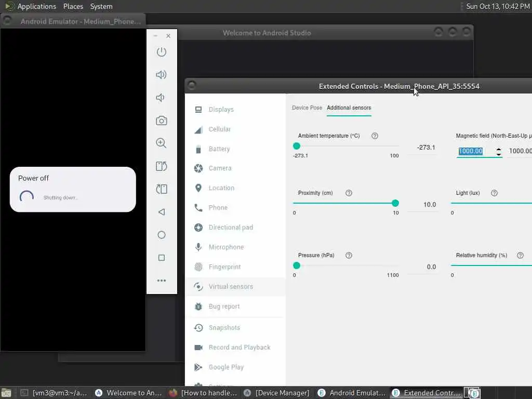Take a screenshot with the camera icon

[162, 121]
